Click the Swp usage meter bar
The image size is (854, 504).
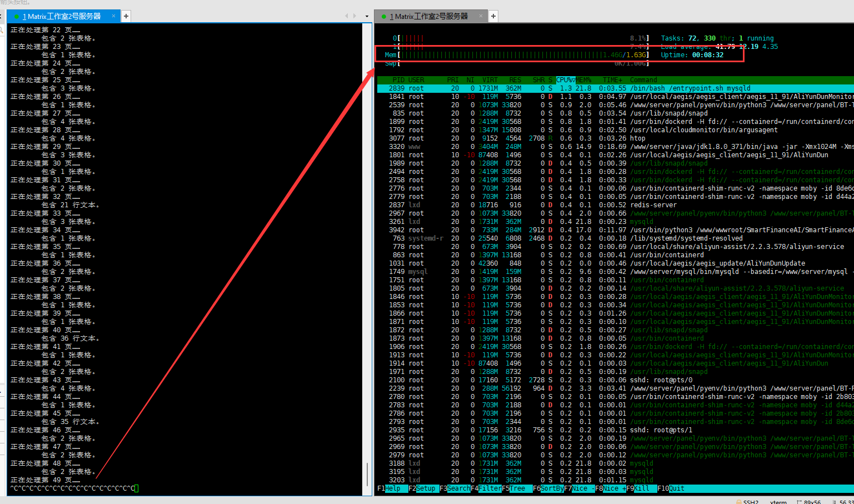coord(516,63)
